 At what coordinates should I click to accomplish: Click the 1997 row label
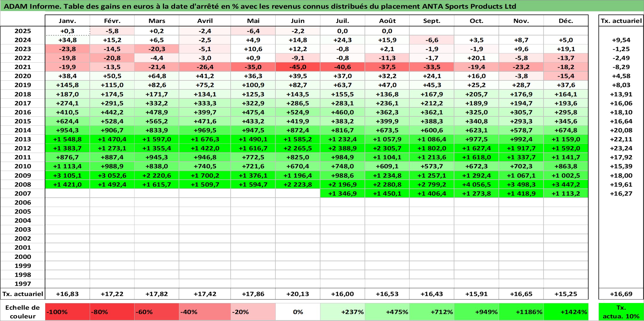23,284
